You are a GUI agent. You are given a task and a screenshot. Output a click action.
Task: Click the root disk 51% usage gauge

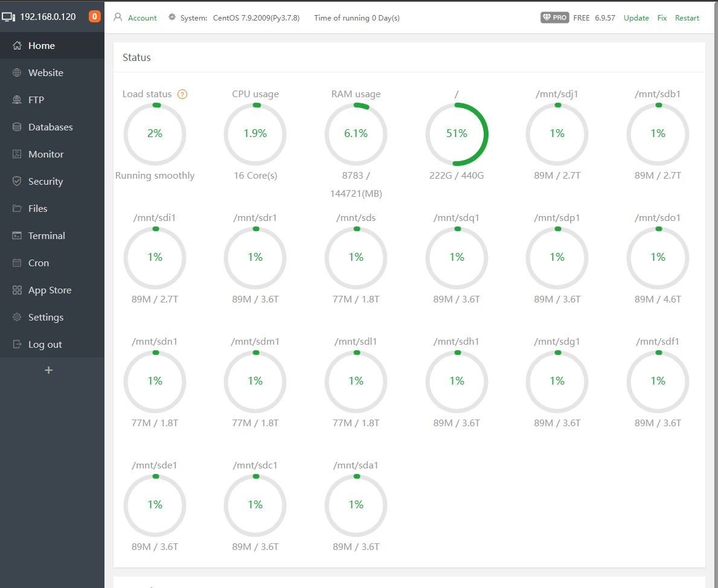pyautogui.click(x=457, y=134)
